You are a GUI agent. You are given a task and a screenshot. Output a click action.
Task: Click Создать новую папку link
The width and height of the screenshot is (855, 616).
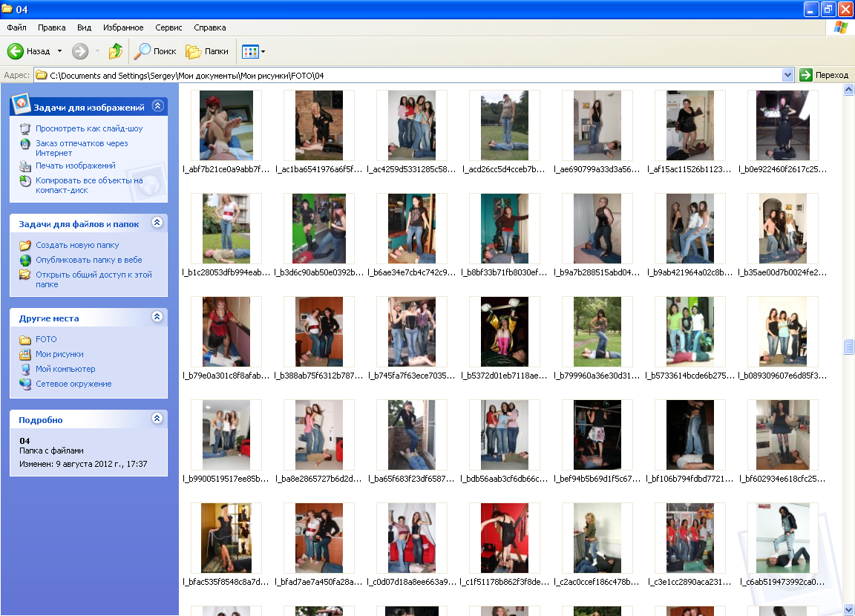tap(77, 246)
